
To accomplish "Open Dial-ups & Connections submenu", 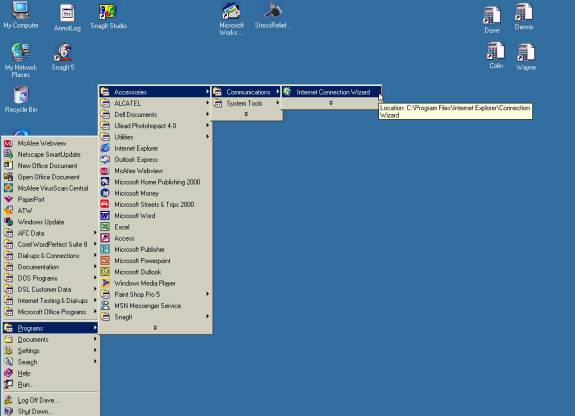I will tap(51, 256).
